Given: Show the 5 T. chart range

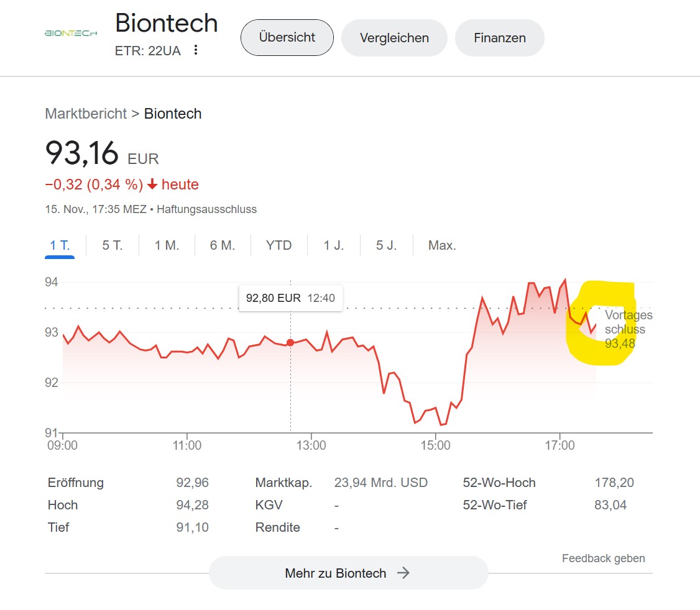Looking at the screenshot, I should tap(113, 245).
